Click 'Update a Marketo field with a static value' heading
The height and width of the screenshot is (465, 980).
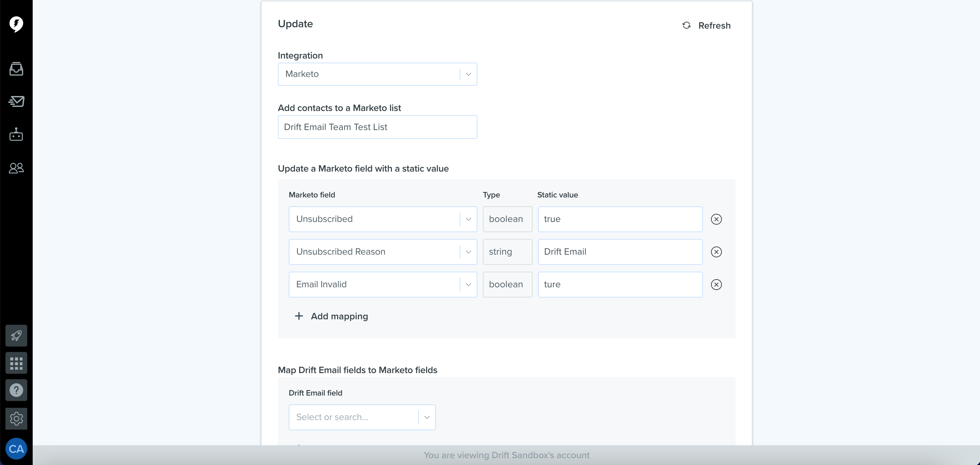pos(363,169)
